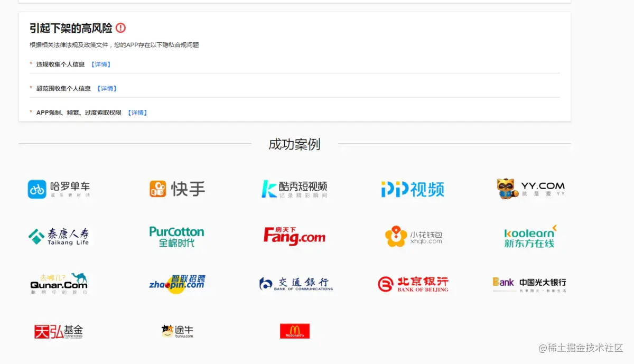634x364 pixels.
Task: Click the 天弘基金 logo
Action: click(x=59, y=331)
